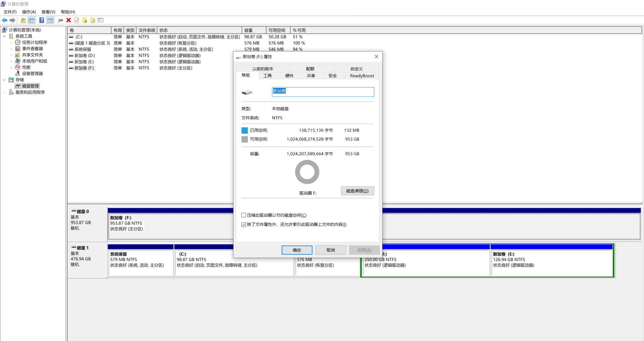The height and width of the screenshot is (341, 644).
Task: Uncheck the file content indexing checkbox
Action: coord(244,224)
